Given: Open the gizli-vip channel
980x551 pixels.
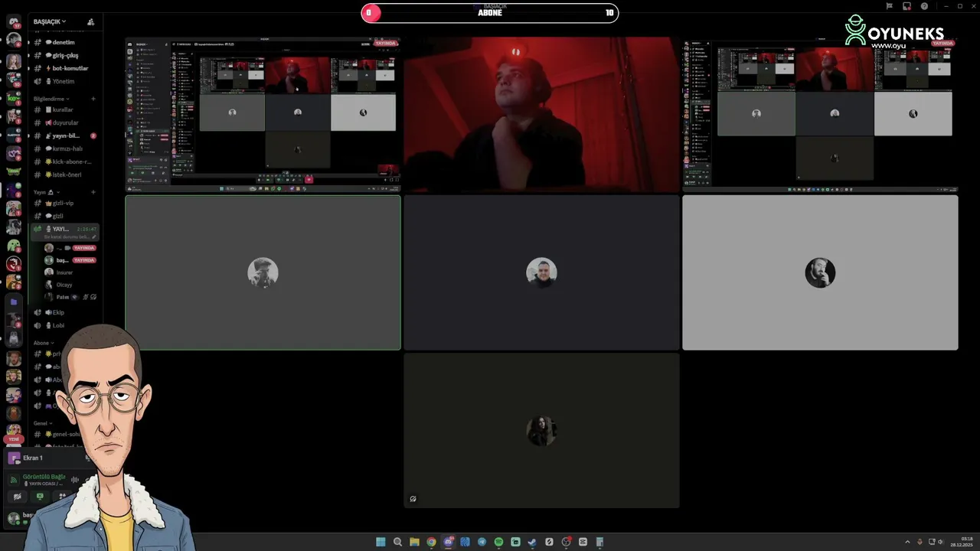Looking at the screenshot, I should pos(65,203).
